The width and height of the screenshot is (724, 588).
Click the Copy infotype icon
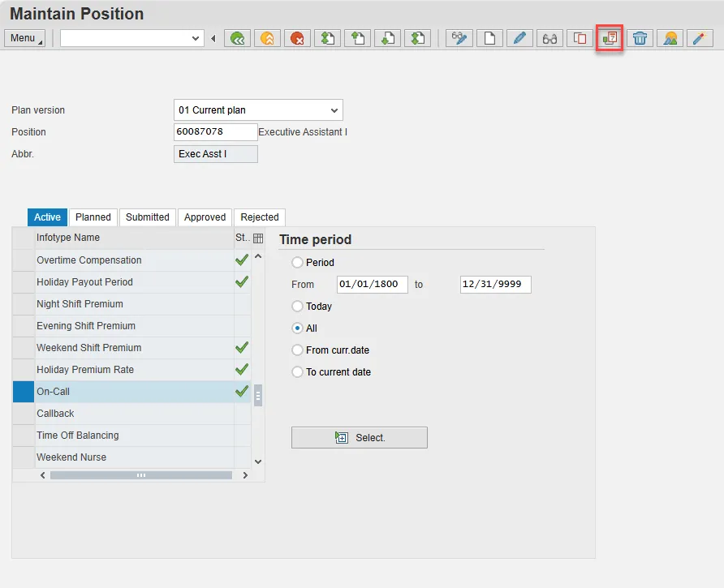(580, 38)
